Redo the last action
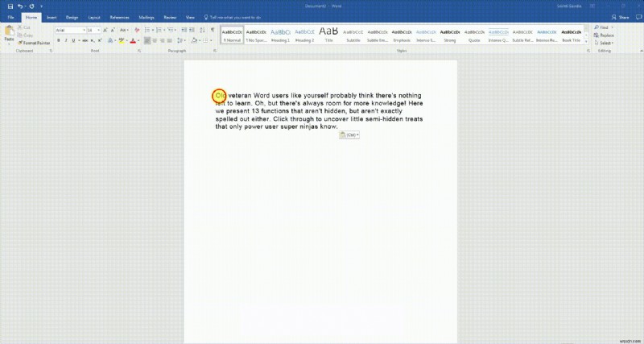 [31, 6]
